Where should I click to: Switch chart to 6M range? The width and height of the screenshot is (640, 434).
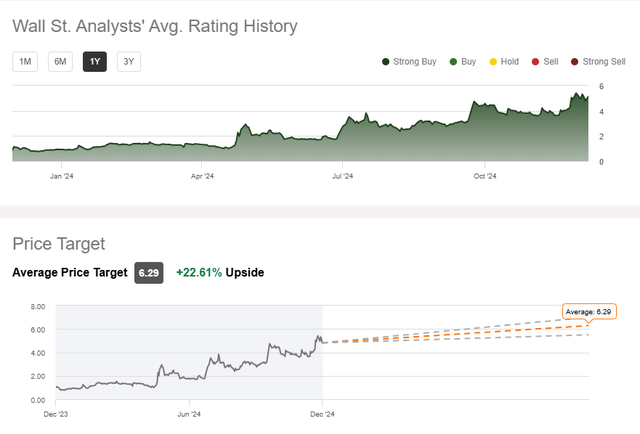(x=60, y=61)
